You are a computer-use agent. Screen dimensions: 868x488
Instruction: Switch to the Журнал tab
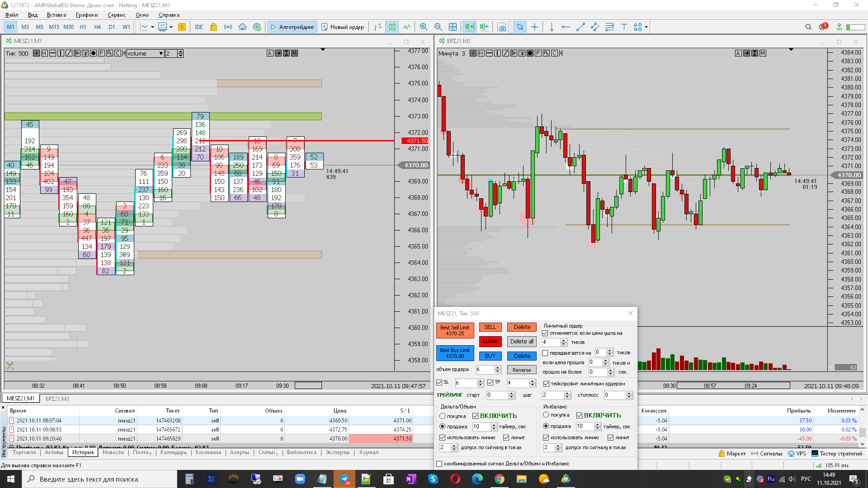click(x=368, y=452)
